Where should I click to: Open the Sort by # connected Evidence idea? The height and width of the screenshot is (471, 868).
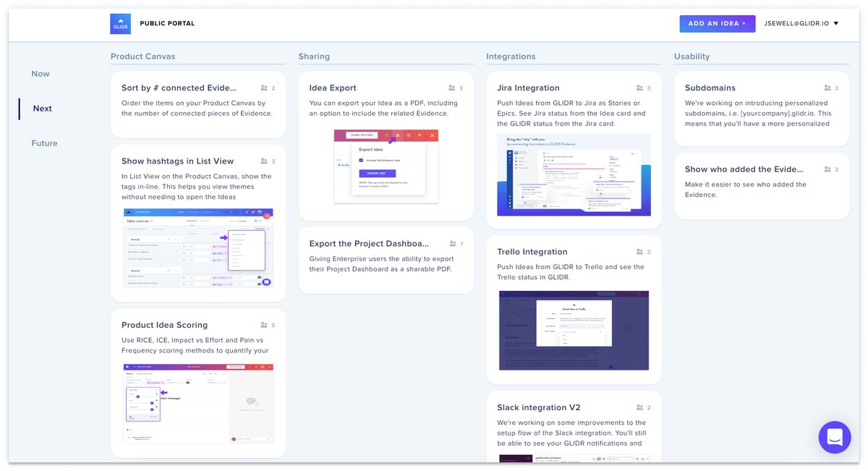click(179, 88)
